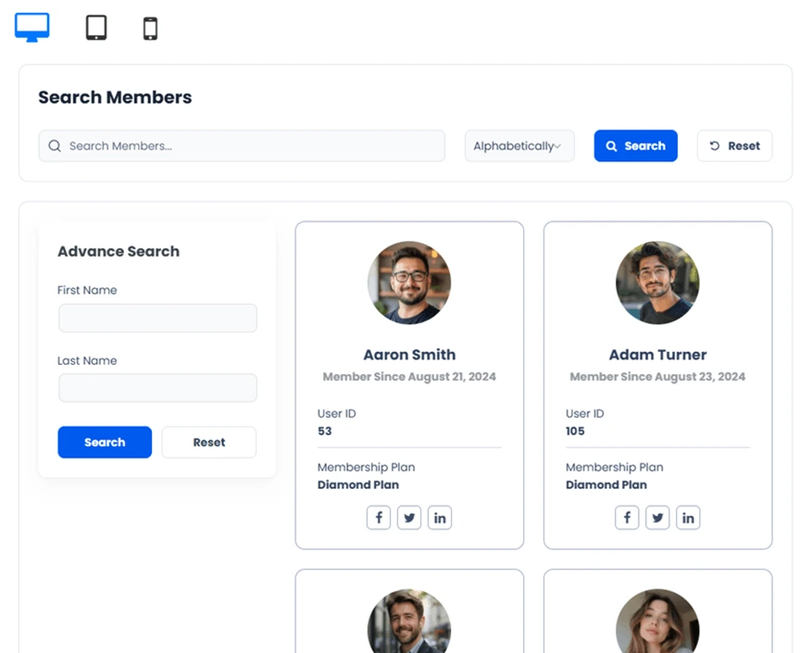Screen dimensions: 812x653
Task: Focus the Last Name input field
Action: [157, 388]
